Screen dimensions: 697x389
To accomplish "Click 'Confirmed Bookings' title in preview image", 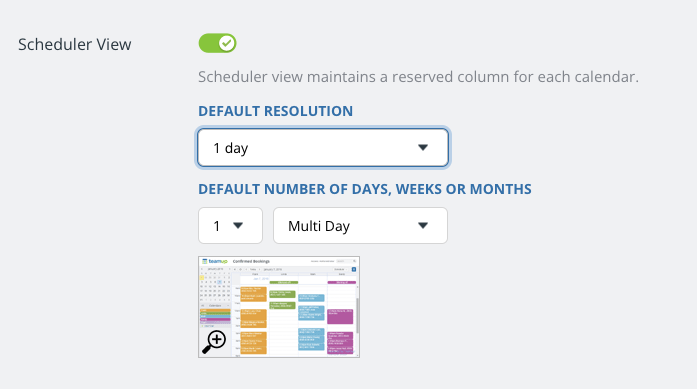I will tap(251, 261).
